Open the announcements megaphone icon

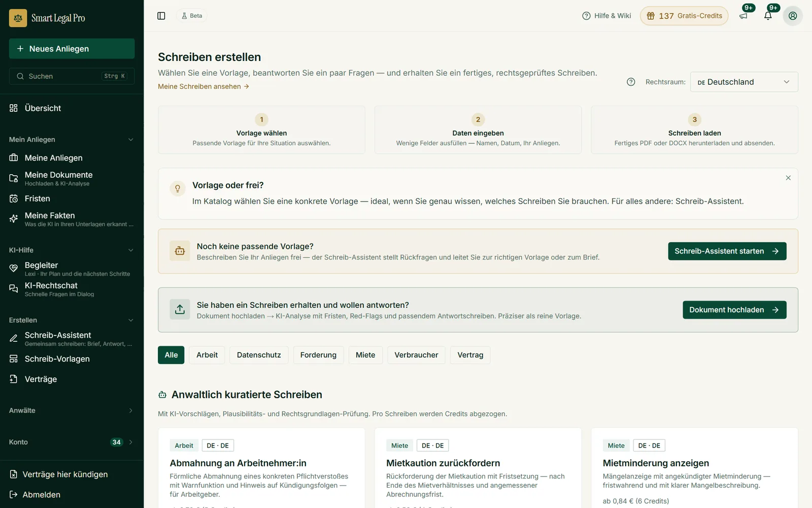click(x=743, y=16)
